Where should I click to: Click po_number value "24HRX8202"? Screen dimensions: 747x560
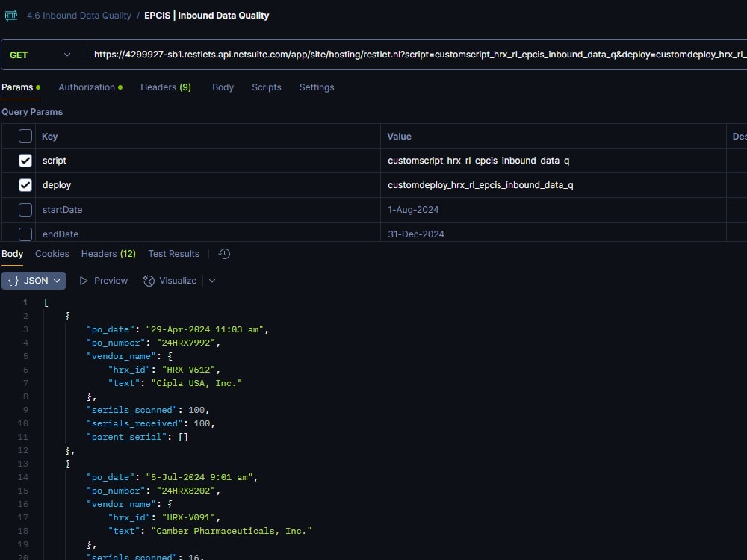186,491
